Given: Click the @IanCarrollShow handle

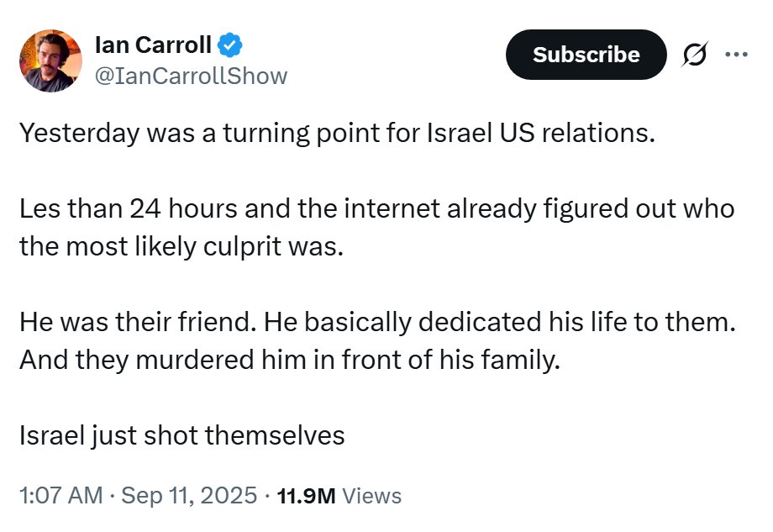Looking at the screenshot, I should coord(192,76).
